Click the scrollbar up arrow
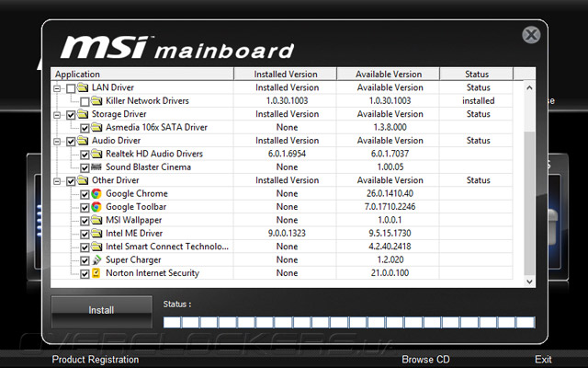 pos(529,88)
